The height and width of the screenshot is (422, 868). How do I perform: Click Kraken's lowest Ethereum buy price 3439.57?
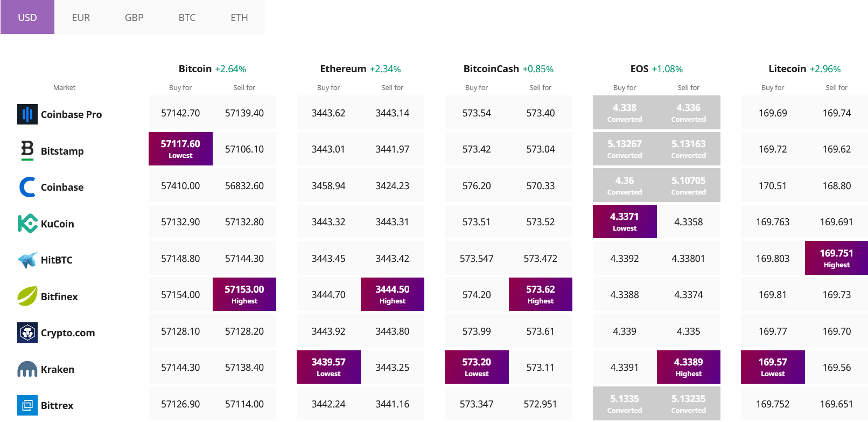[328, 367]
